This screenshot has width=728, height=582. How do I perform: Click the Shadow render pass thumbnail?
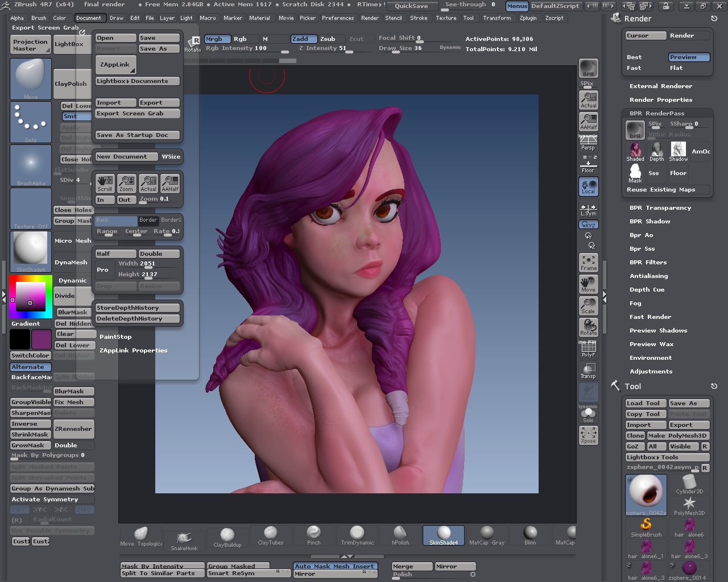point(679,151)
